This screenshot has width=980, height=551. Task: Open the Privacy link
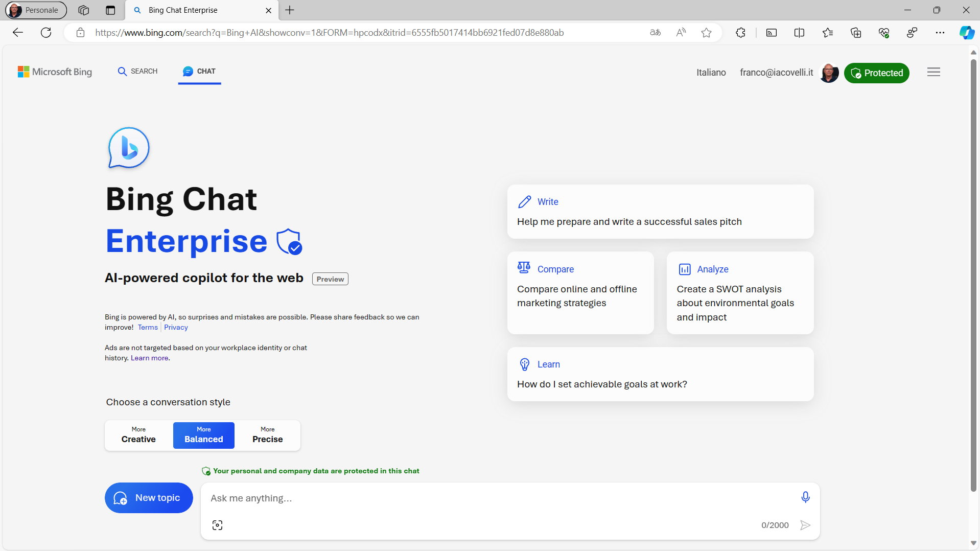[176, 327]
